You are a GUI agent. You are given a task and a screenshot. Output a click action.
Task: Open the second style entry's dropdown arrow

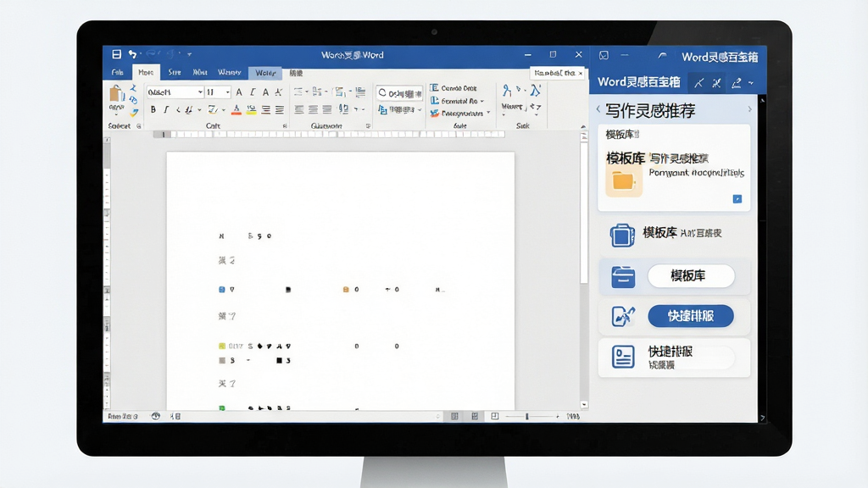[482, 102]
